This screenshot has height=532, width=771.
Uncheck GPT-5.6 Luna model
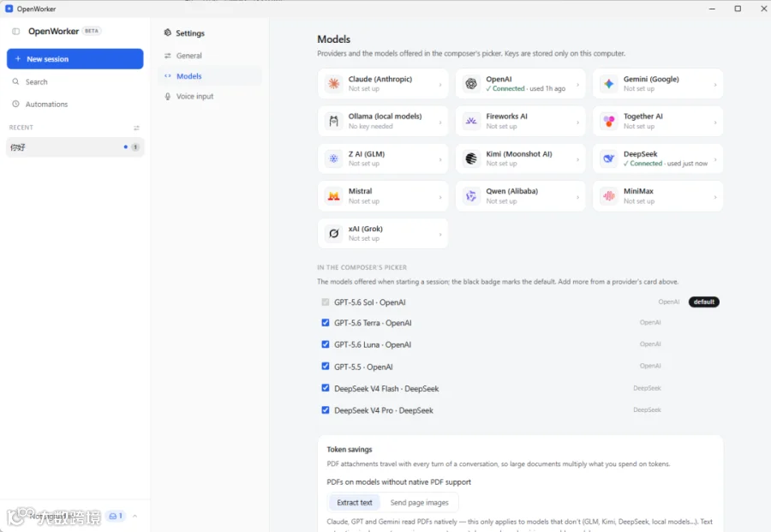pyautogui.click(x=325, y=344)
